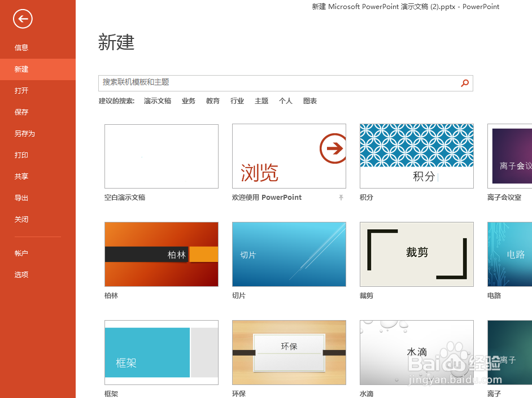Click 关闭 in the sidebar

(x=21, y=220)
